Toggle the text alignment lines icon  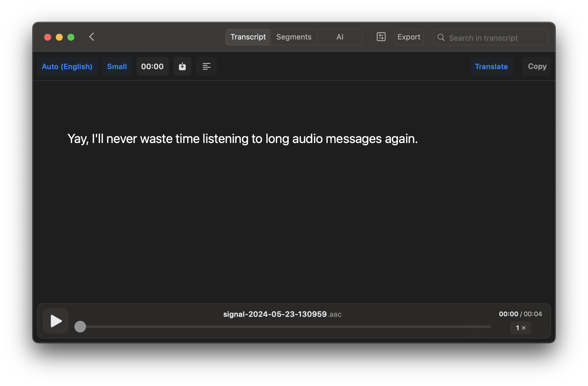[206, 67]
